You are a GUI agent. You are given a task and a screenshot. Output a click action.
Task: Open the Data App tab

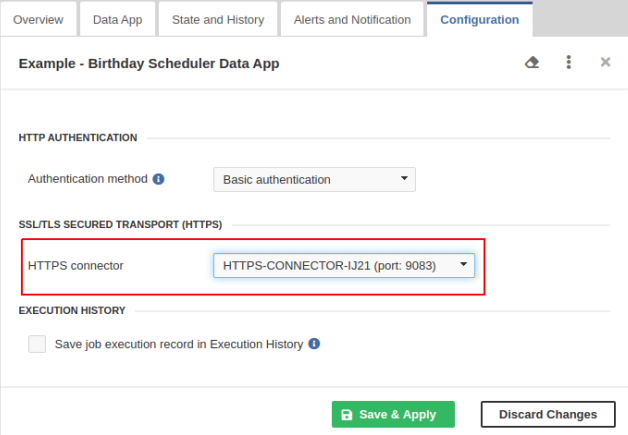[x=118, y=19]
